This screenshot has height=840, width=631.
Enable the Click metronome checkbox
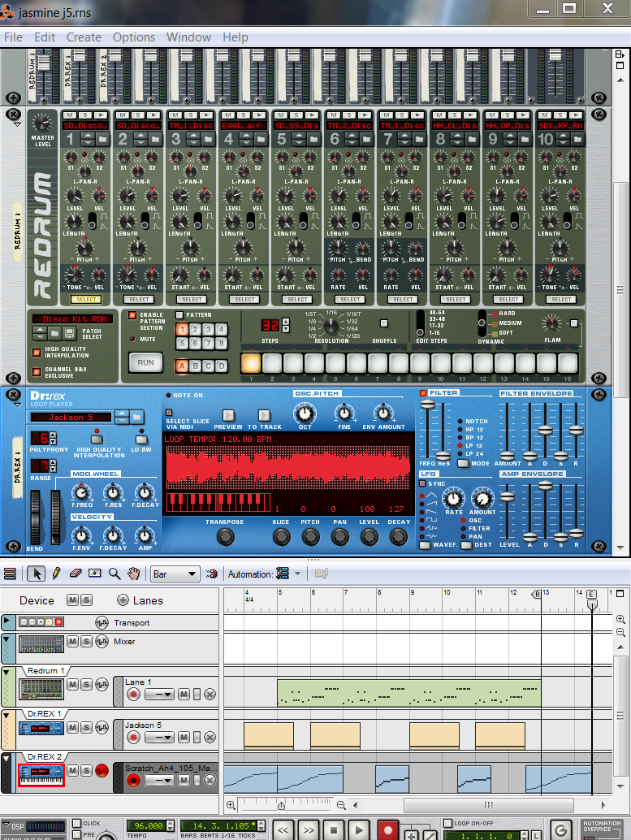(76, 824)
